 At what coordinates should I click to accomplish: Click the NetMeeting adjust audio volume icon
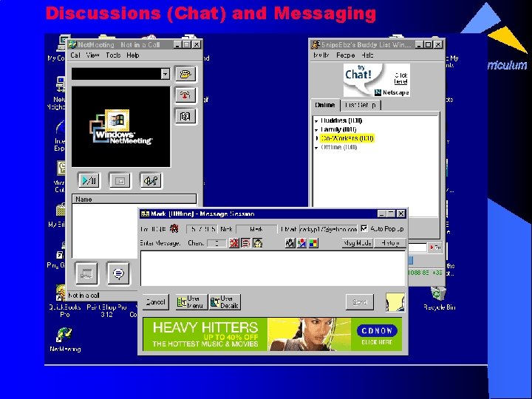click(151, 180)
